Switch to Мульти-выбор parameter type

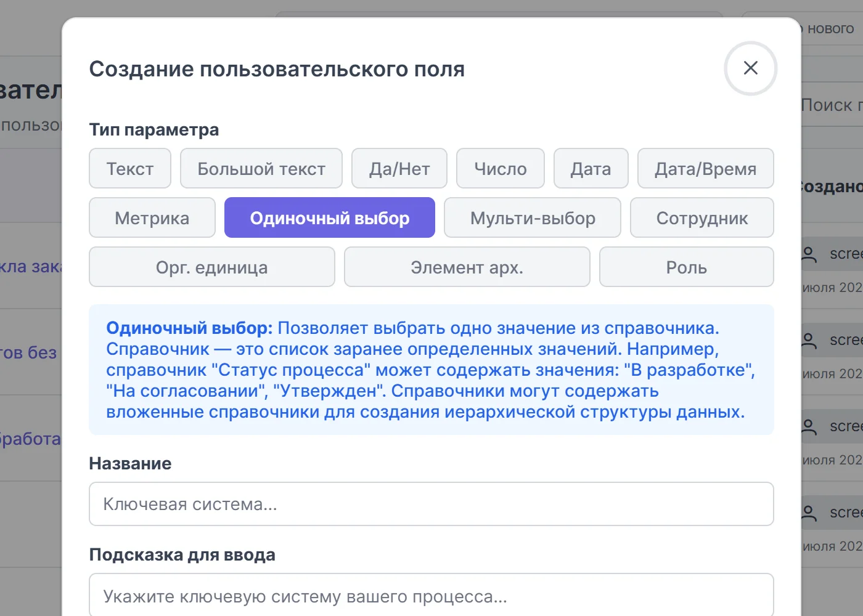tap(533, 217)
